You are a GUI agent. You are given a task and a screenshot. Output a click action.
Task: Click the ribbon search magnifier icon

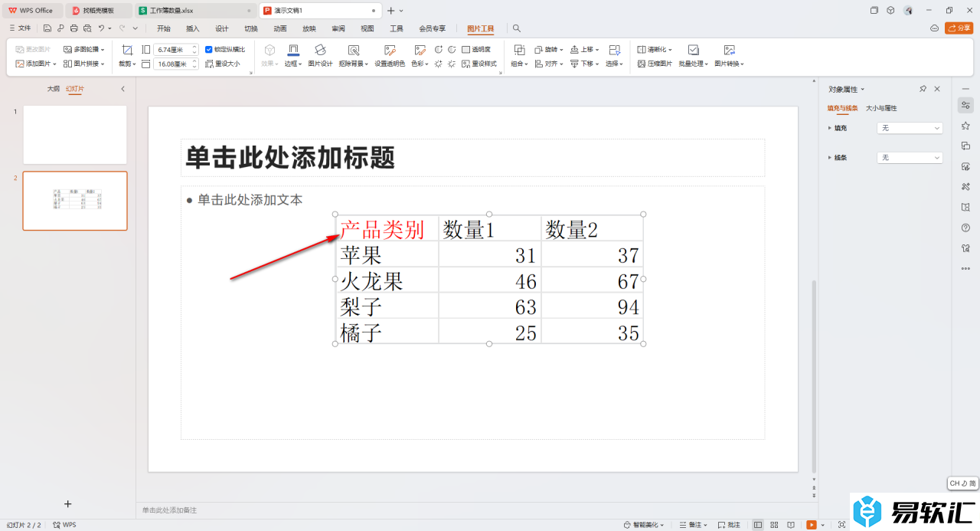tap(517, 28)
